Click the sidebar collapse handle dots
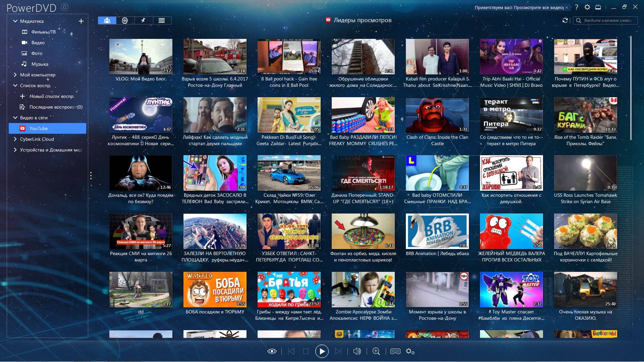The image size is (644, 362). [x=91, y=176]
